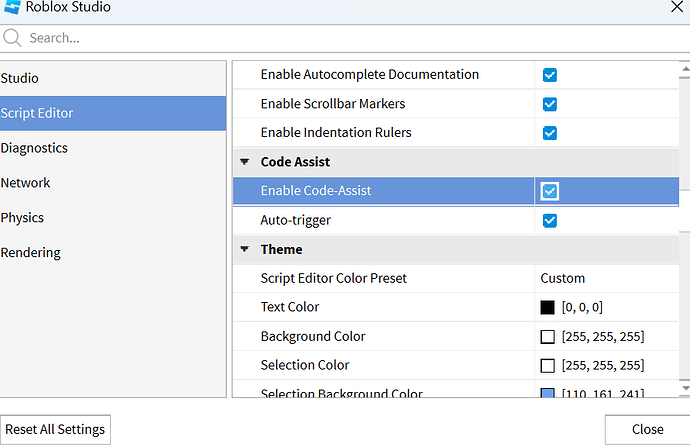Open the Diagnostics settings category

tap(113, 148)
